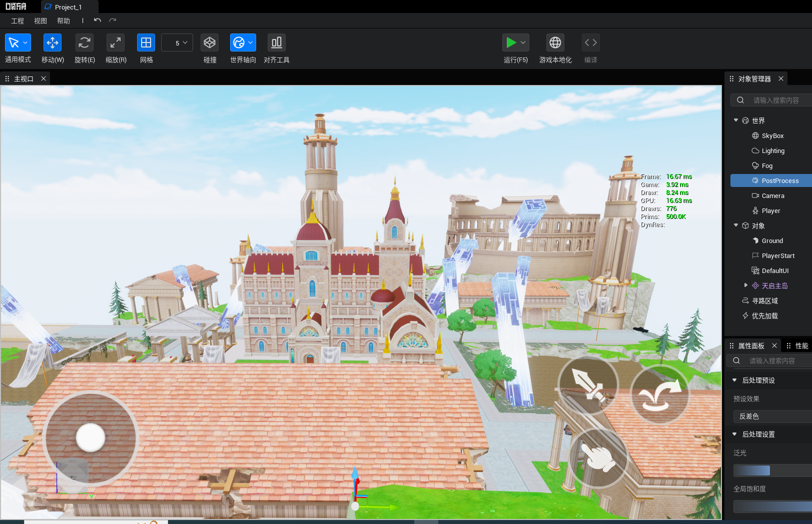Tap the sword attack button in viewport
The image size is (812, 524).
[588, 384]
